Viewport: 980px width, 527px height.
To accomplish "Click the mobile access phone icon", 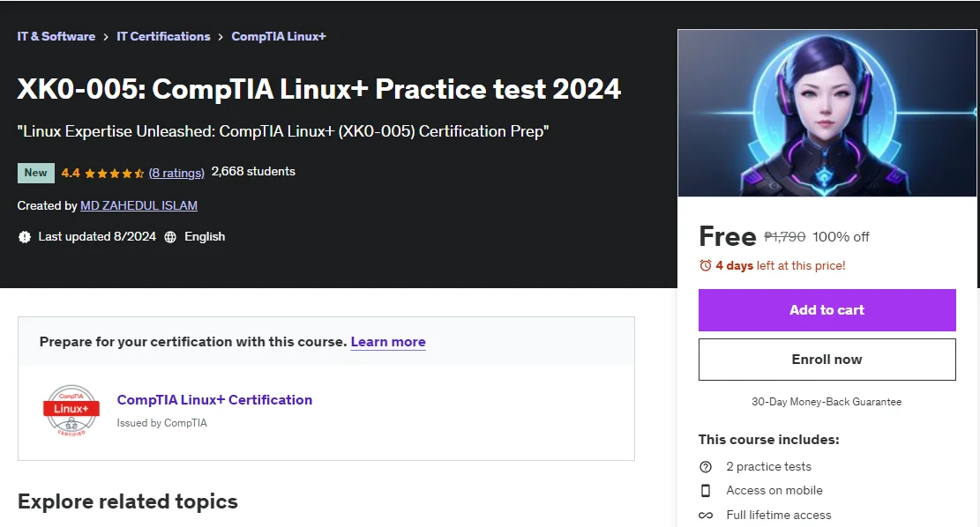I will [x=706, y=491].
